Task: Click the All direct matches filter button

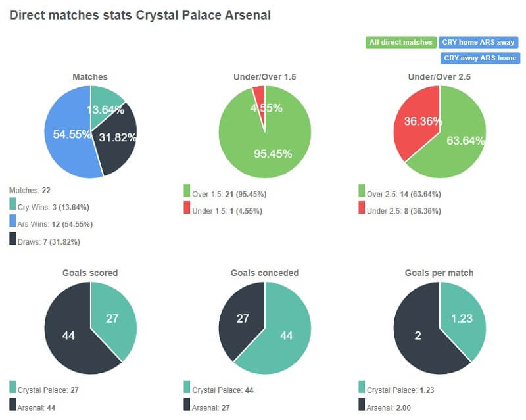Action: point(401,41)
